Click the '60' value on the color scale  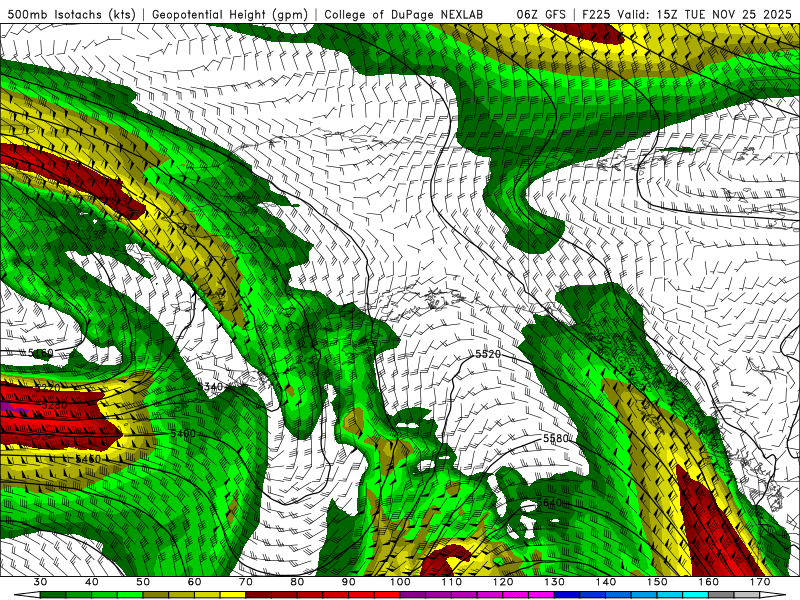coord(194,582)
